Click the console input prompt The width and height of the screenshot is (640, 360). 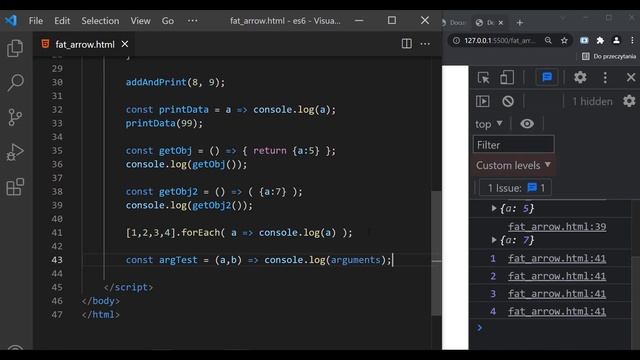pyautogui.click(x=555, y=328)
